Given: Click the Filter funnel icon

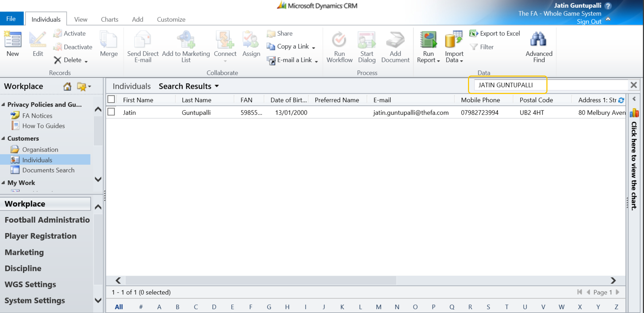Looking at the screenshot, I should (x=474, y=47).
